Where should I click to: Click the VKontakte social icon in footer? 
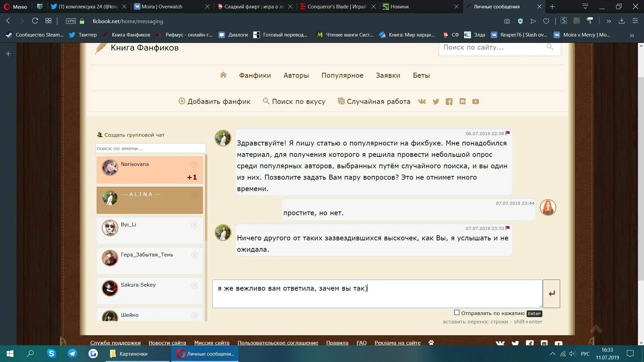click(500, 343)
